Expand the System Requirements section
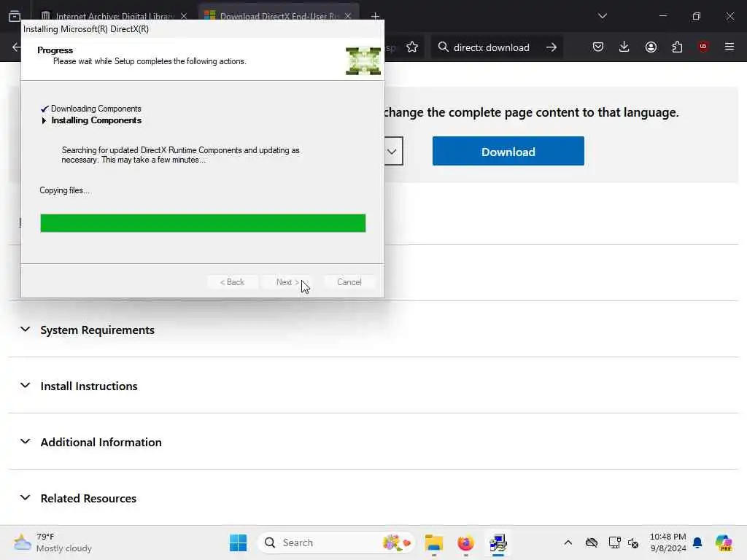The width and height of the screenshot is (747, 560). click(x=97, y=330)
